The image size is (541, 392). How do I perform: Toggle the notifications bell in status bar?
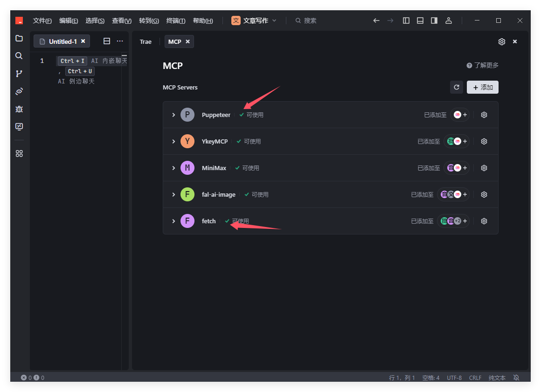[x=516, y=378]
